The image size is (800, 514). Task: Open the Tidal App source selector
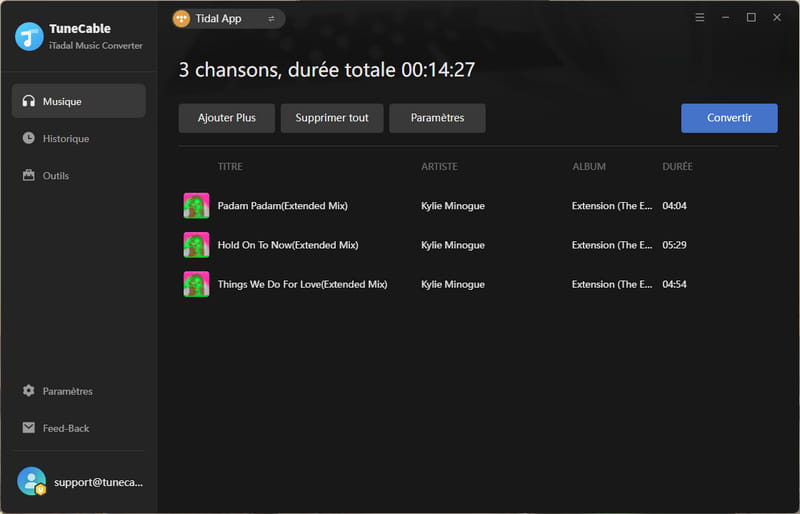[x=229, y=19]
